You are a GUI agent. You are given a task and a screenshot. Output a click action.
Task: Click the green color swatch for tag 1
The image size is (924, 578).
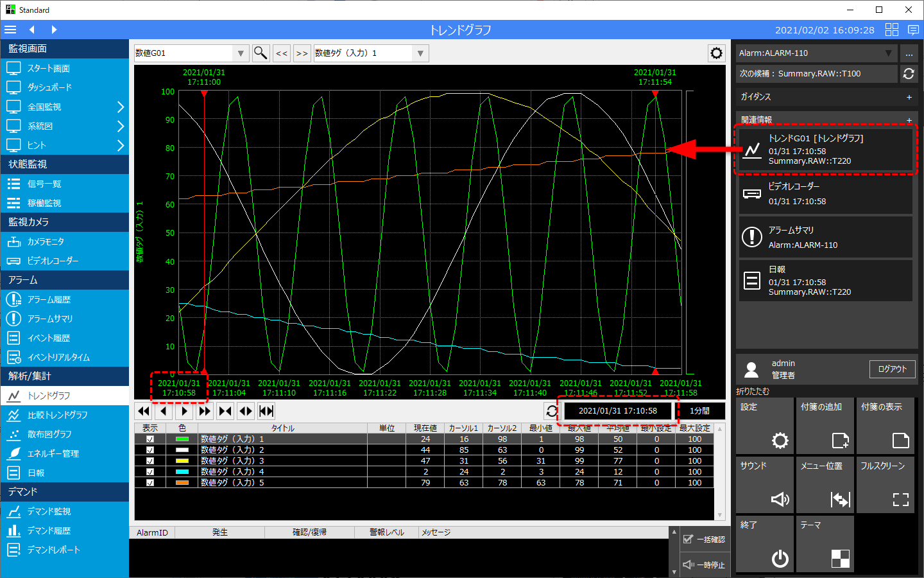[182, 439]
